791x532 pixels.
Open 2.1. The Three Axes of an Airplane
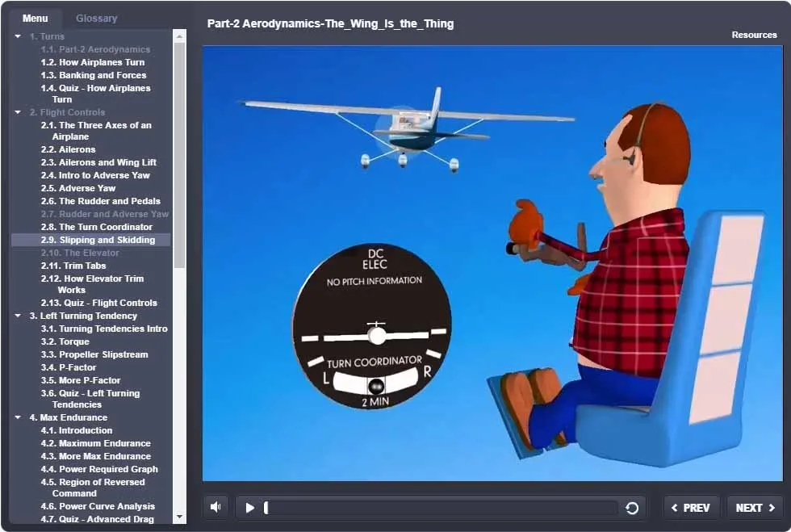[96, 131]
